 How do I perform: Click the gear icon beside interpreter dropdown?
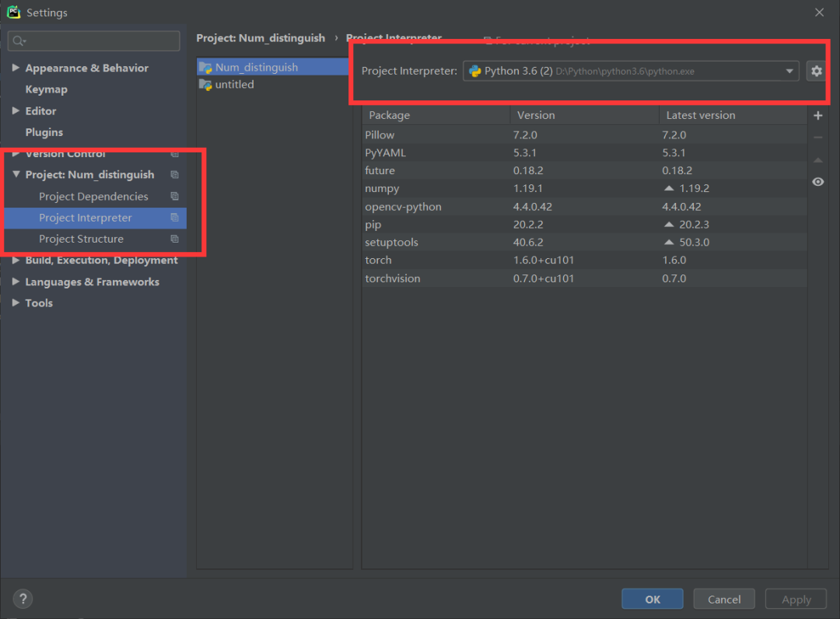[x=816, y=71]
